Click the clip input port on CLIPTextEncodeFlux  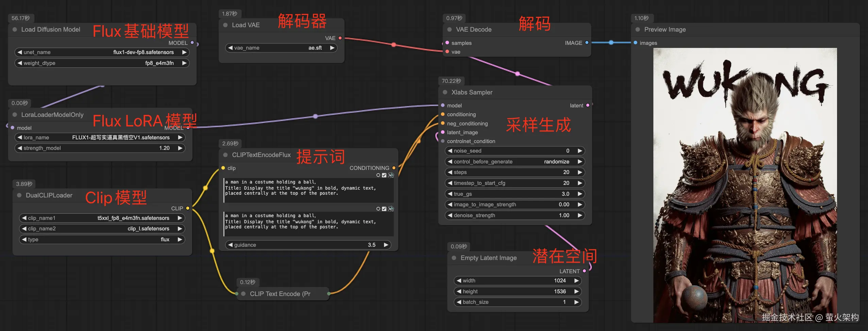tap(223, 168)
